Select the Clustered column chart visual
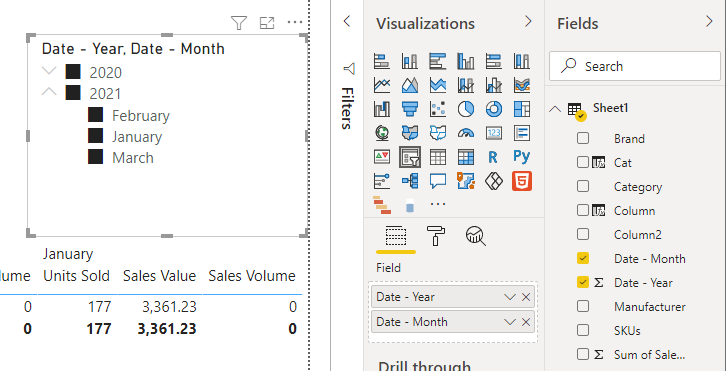 [x=466, y=61]
